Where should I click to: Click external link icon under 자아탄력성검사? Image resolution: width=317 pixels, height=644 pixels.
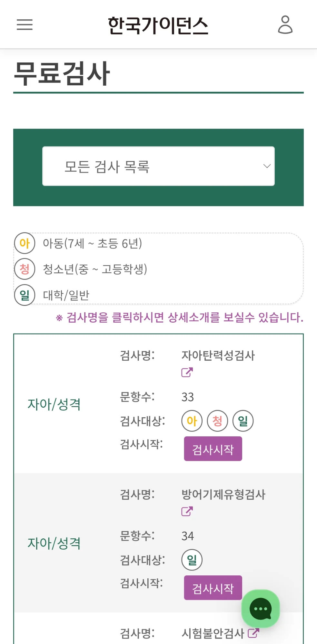click(187, 372)
